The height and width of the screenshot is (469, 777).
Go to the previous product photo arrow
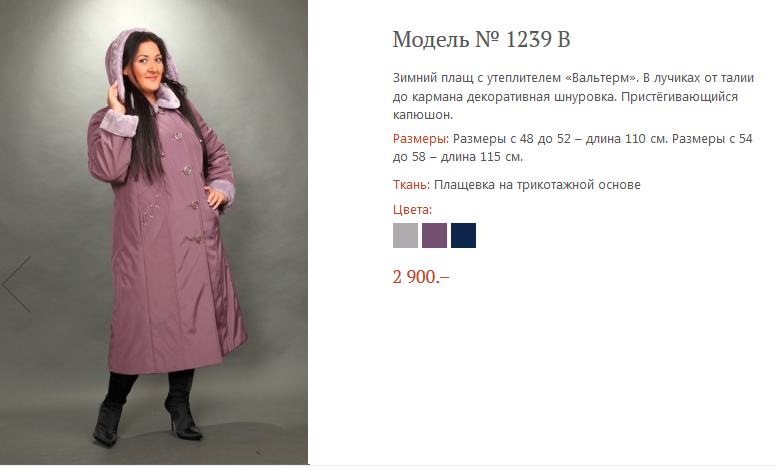pos(17,285)
